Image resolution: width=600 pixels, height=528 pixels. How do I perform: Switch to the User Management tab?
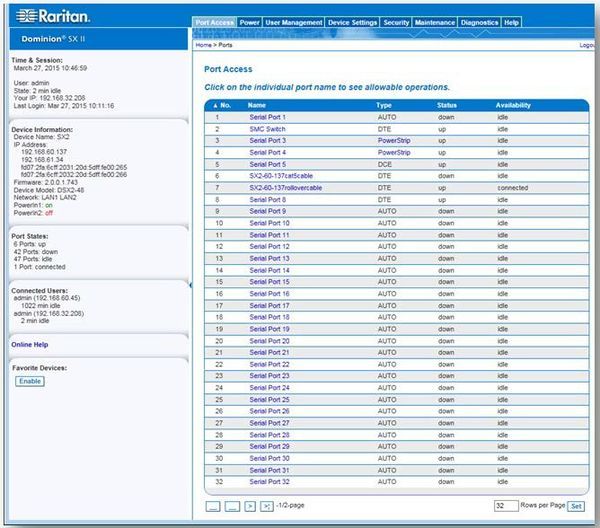point(294,22)
